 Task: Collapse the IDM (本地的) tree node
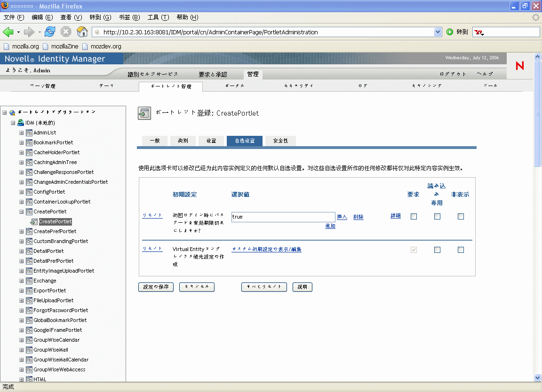click(13, 123)
